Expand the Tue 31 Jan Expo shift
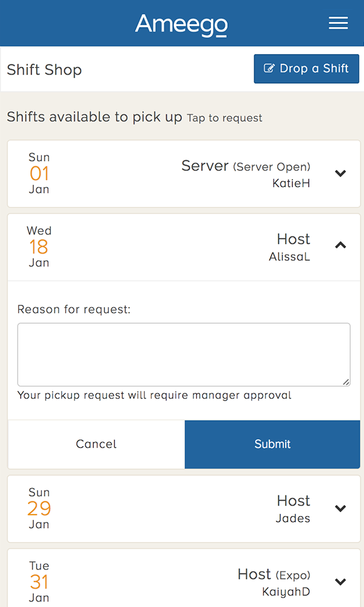This screenshot has width=364, height=607. (340, 582)
